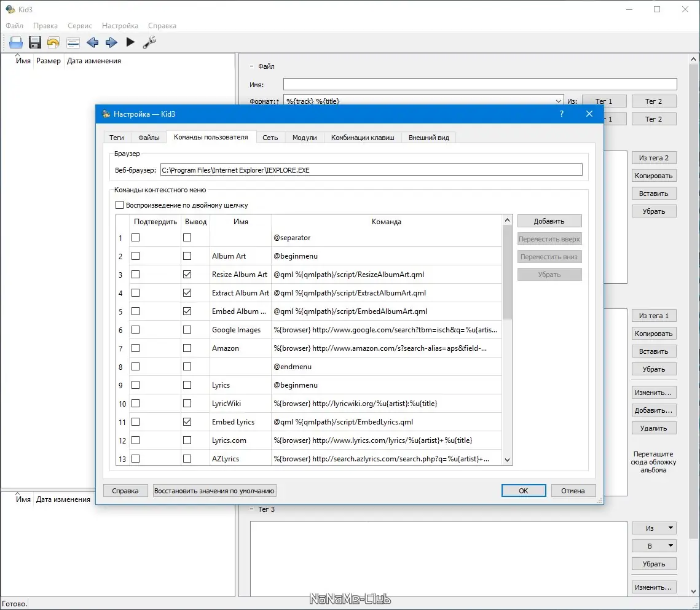Go to next file with right arrow
Viewport: 700px width, 610px height.
click(x=111, y=42)
